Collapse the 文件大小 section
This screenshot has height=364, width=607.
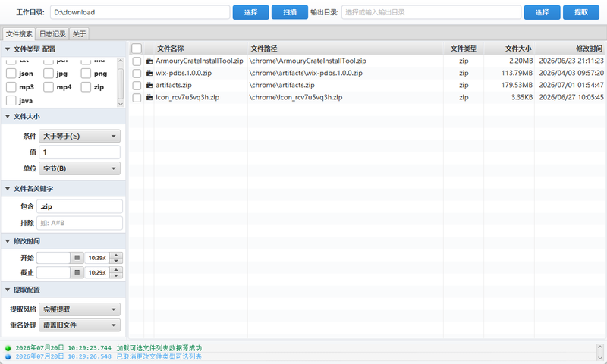[8, 116]
